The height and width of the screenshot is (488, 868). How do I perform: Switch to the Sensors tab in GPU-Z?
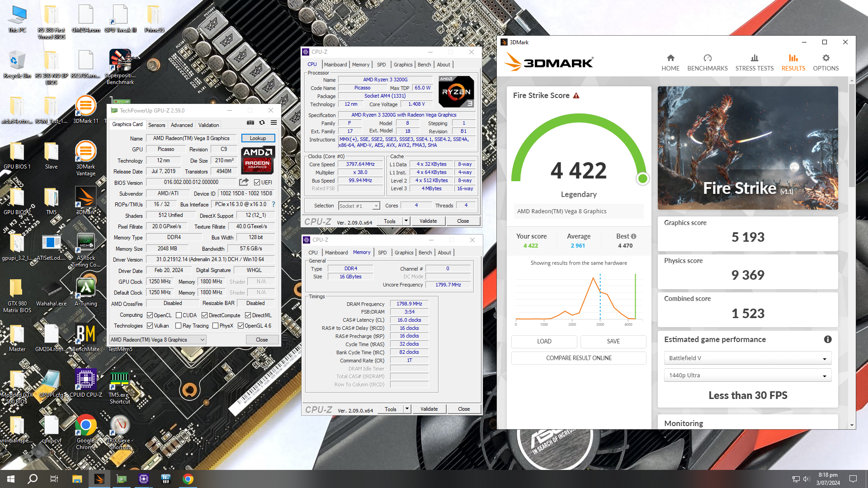156,125
